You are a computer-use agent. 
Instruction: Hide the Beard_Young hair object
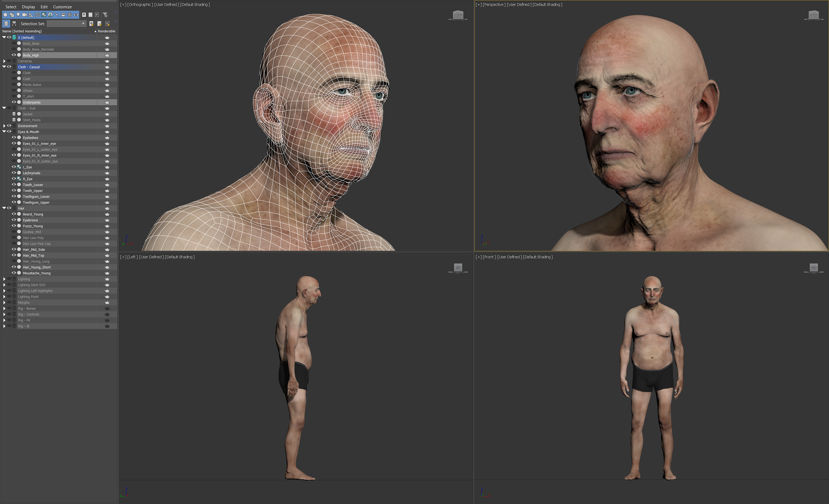14,214
